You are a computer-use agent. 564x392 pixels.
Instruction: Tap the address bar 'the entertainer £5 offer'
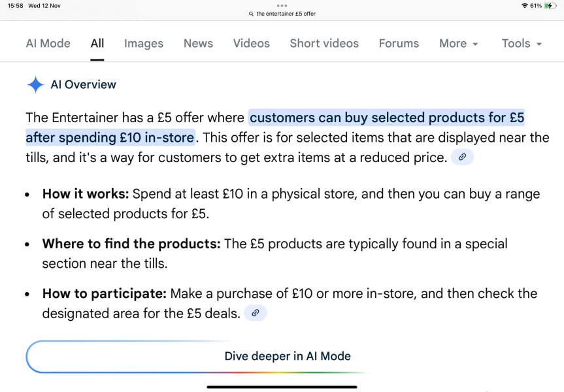click(x=286, y=14)
